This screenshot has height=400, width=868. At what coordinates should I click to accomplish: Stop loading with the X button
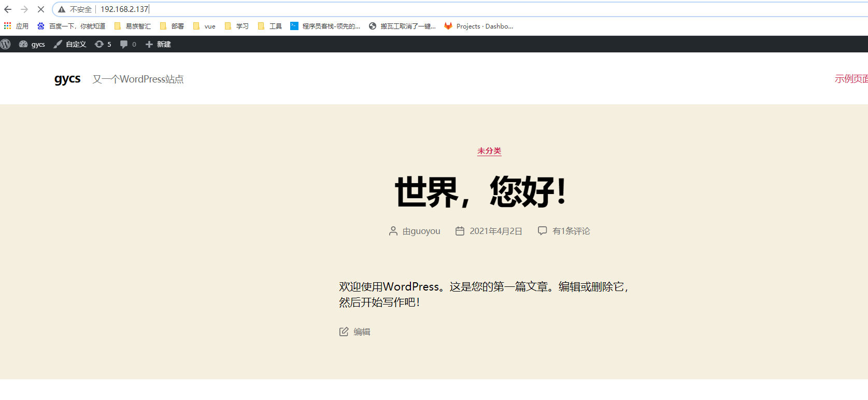click(41, 9)
